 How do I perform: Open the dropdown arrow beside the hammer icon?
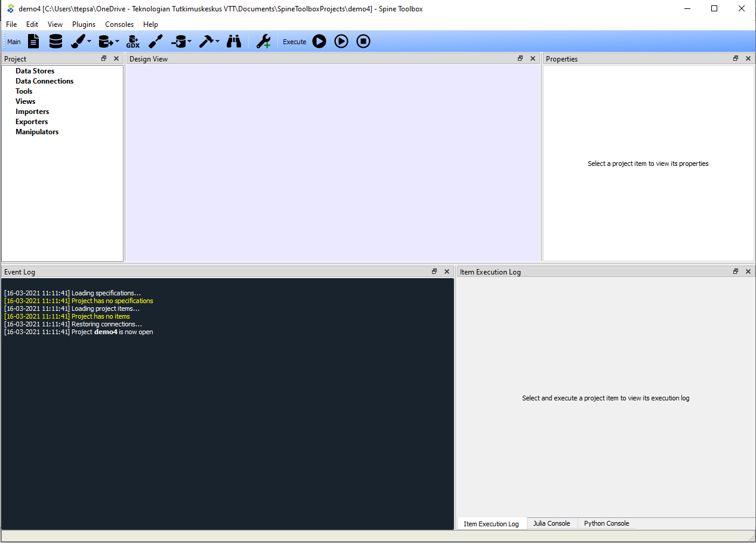click(x=216, y=41)
